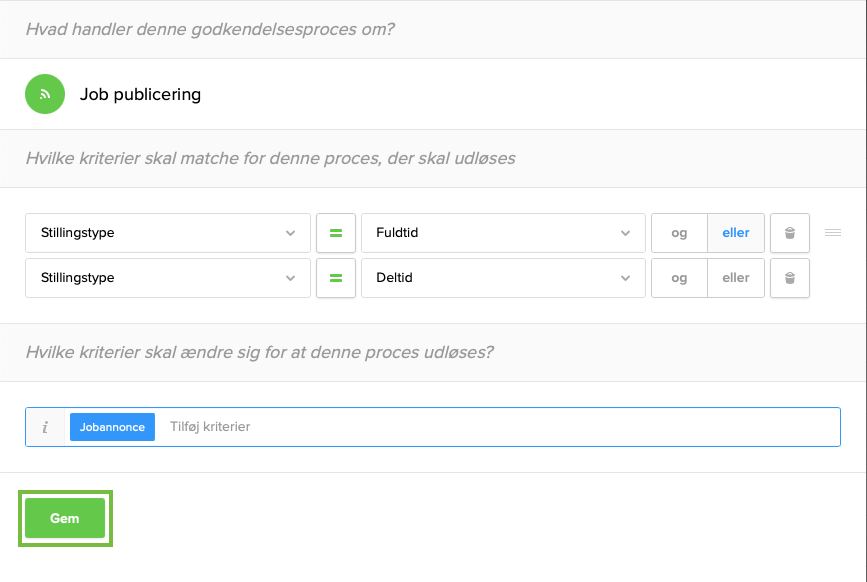Click the info icon in the criteria field
867x582 pixels.
[45, 427]
